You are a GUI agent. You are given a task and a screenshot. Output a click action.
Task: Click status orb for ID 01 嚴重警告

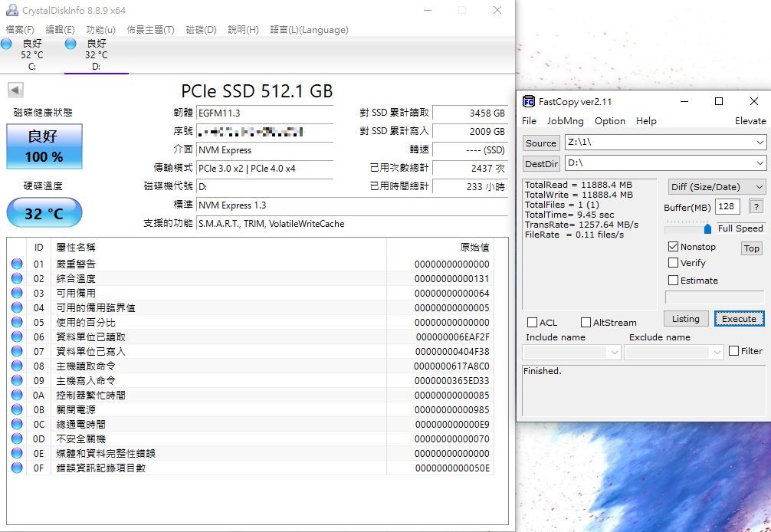click(17, 264)
